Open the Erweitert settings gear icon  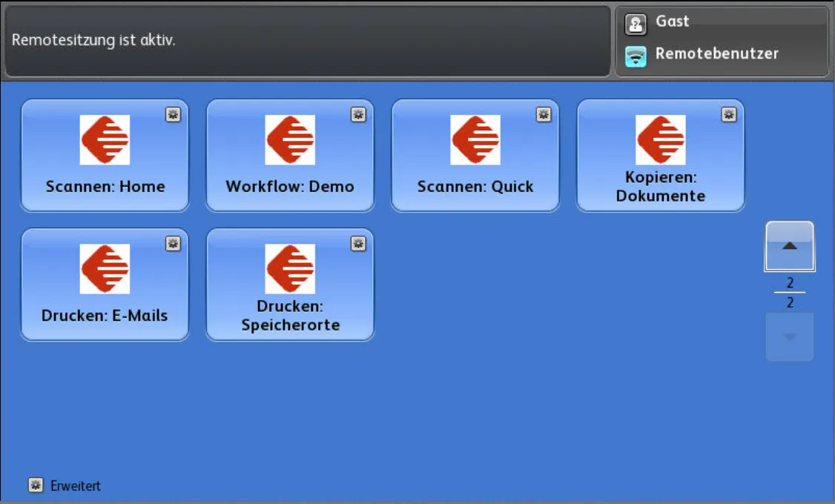35,485
